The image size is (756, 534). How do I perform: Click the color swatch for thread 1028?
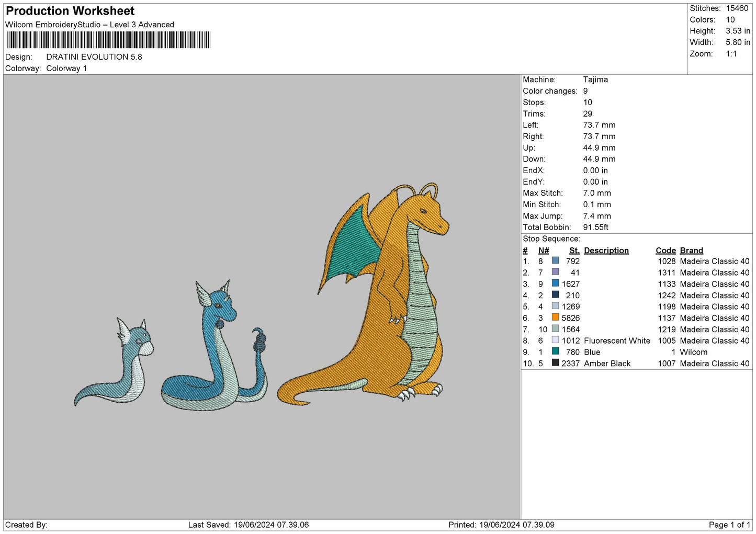(555, 260)
